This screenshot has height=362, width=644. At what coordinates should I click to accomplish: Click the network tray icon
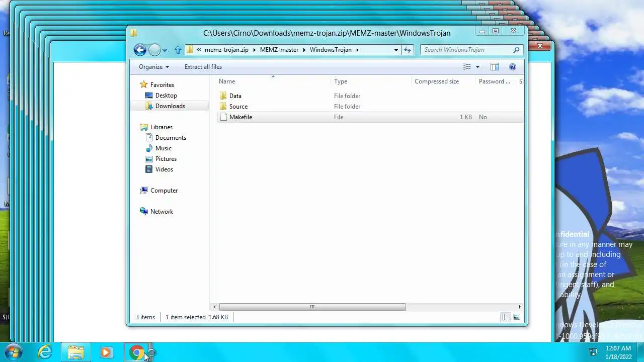click(593, 352)
